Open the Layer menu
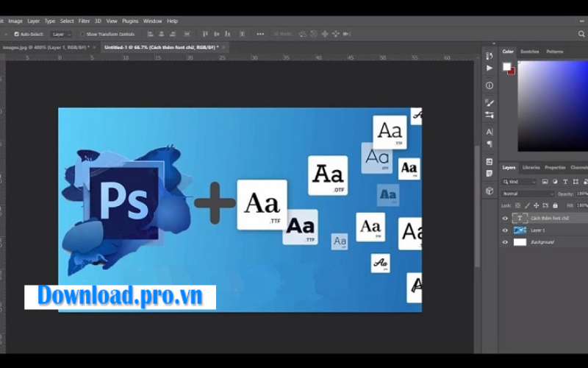588x368 pixels. point(33,21)
